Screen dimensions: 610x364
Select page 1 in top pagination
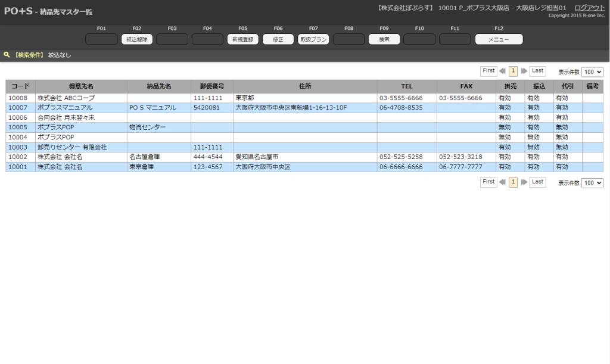513,71
